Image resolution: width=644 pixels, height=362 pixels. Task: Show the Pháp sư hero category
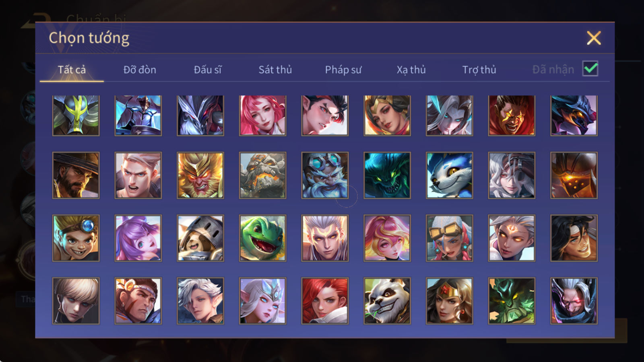click(x=343, y=70)
